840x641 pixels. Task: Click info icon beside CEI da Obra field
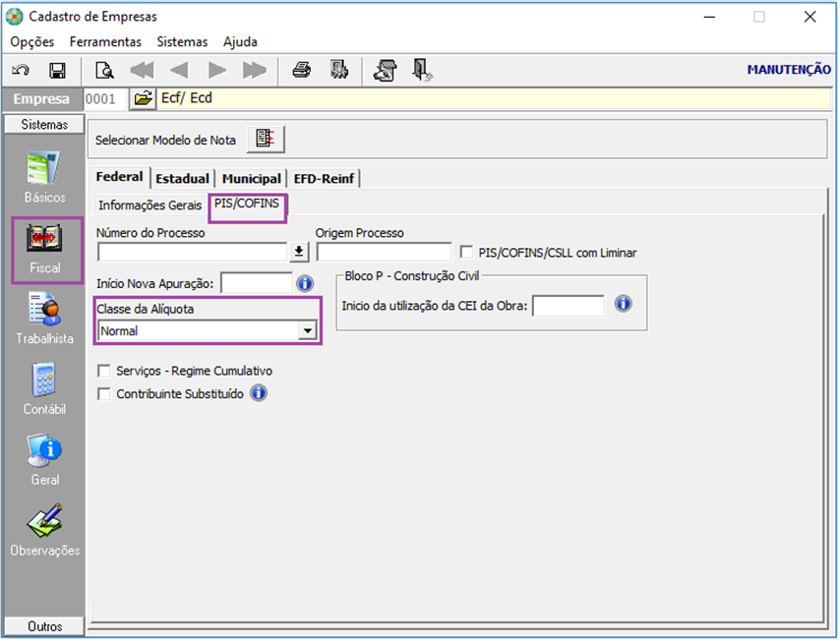[x=623, y=304]
